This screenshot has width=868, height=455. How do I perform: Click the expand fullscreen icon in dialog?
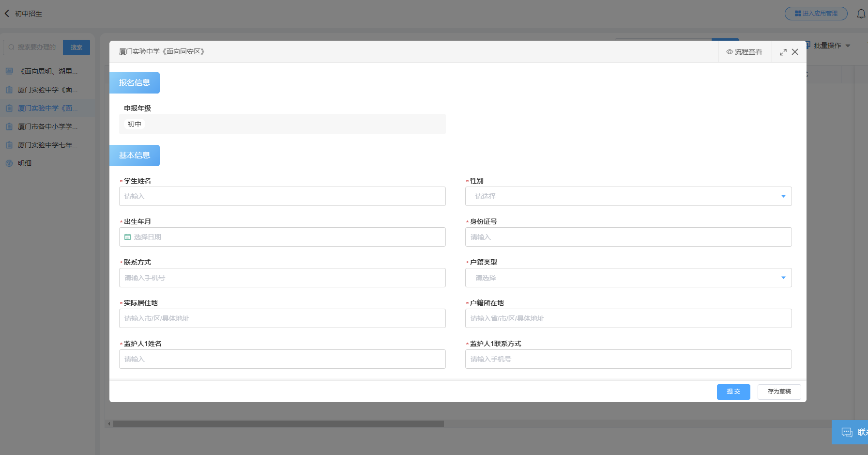click(783, 52)
